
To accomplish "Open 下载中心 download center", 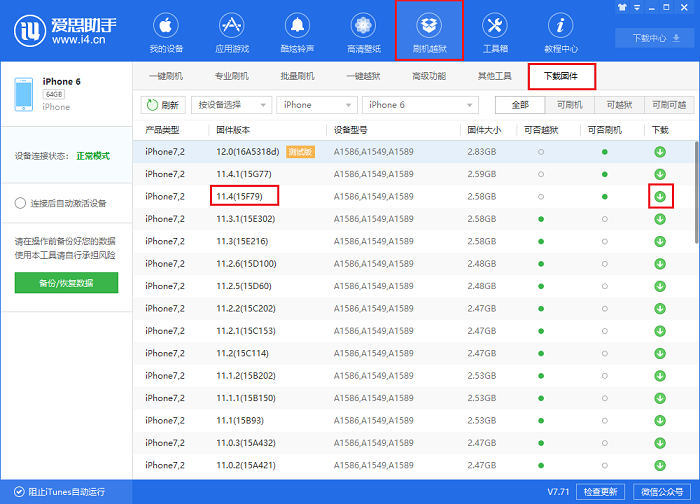I will (656, 38).
